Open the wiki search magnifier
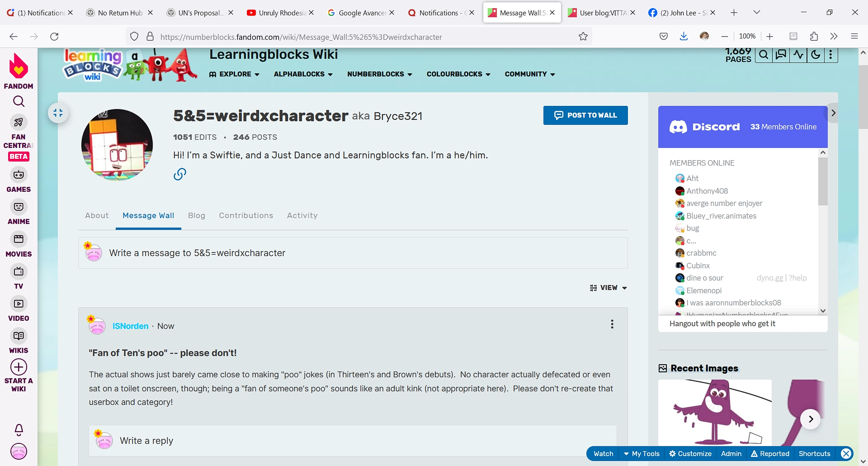Screen dimensions: 868x466 (x=764, y=55)
